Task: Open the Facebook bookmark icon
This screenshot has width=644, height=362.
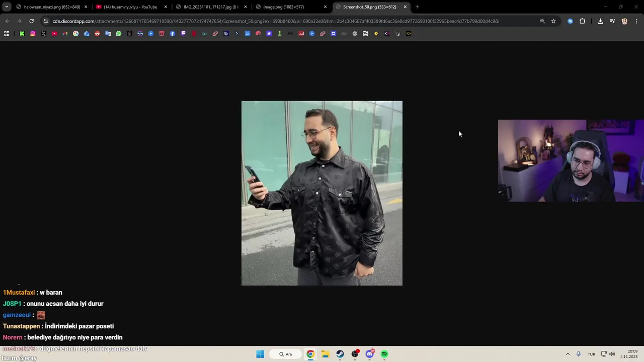Action: [x=173, y=34]
